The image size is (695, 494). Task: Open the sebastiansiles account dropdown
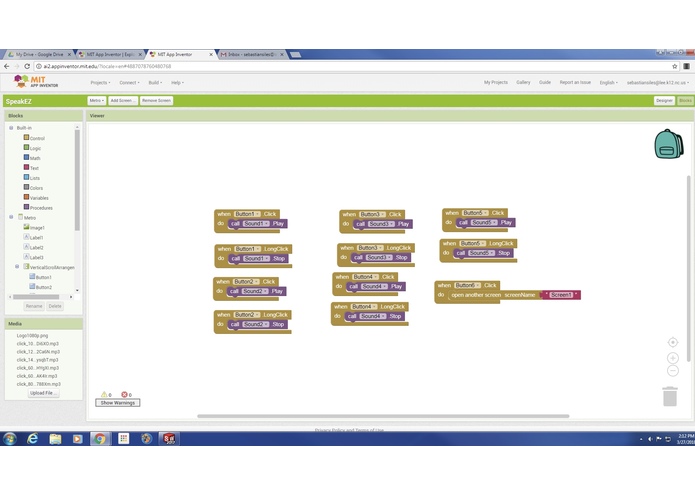click(x=658, y=83)
